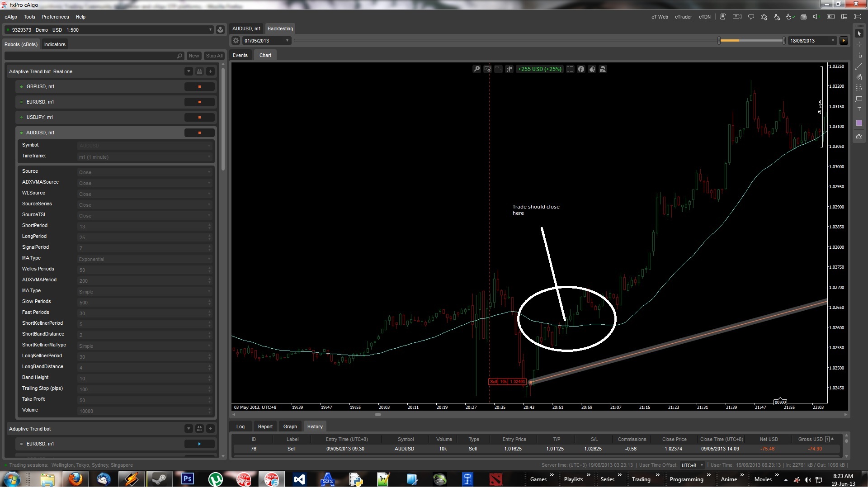Click the New robot button

[194, 56]
